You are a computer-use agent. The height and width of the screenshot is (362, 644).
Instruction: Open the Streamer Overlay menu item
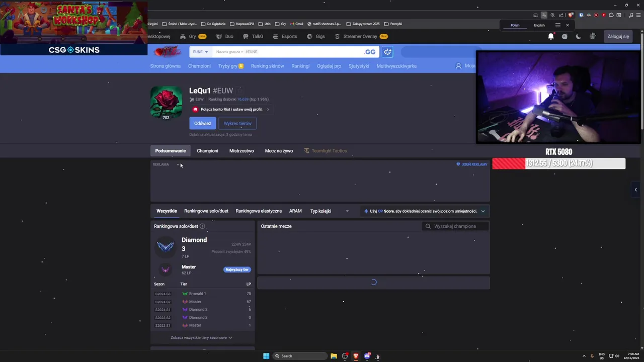point(361,36)
